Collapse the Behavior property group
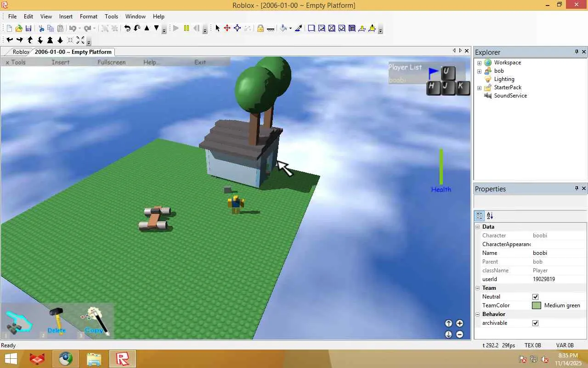Viewport: 588px width, 368px height. (x=478, y=314)
